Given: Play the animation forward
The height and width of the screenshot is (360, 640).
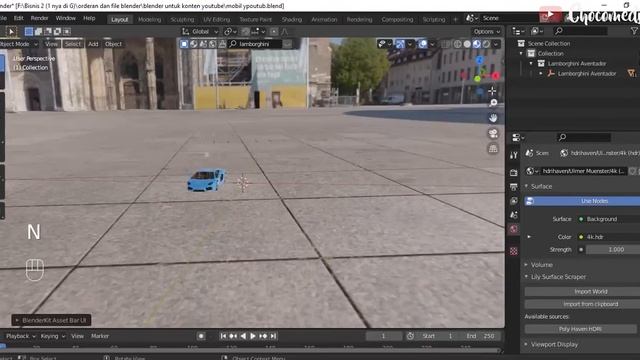Looking at the screenshot, I should click(253, 336).
